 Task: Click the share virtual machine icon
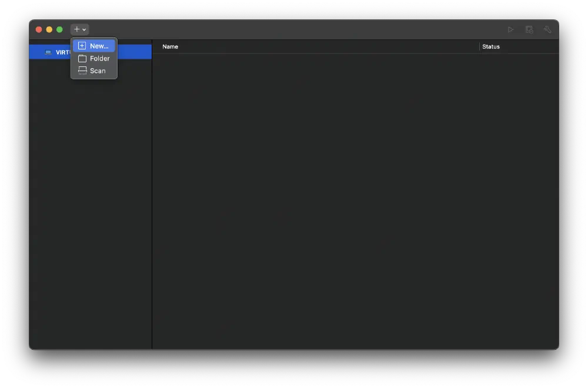point(529,29)
